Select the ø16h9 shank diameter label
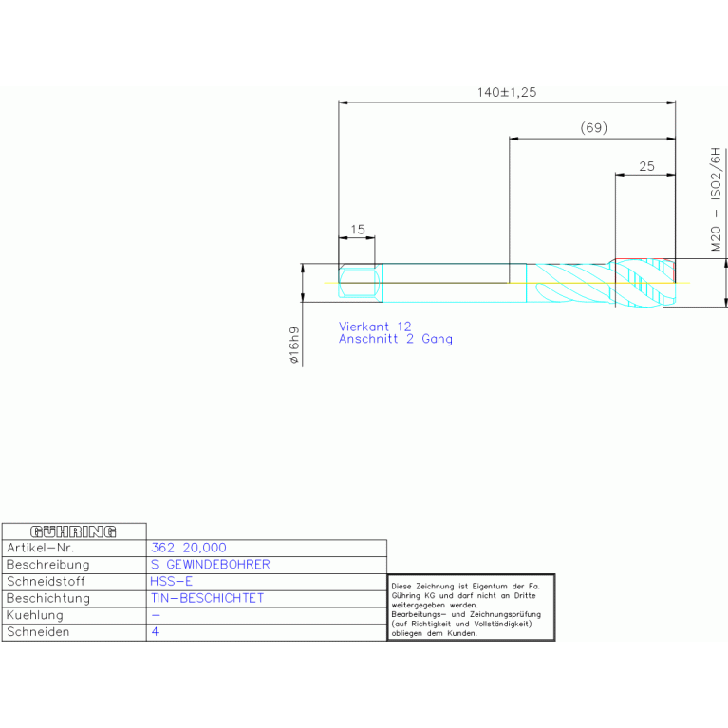728x728 pixels. pos(294,346)
